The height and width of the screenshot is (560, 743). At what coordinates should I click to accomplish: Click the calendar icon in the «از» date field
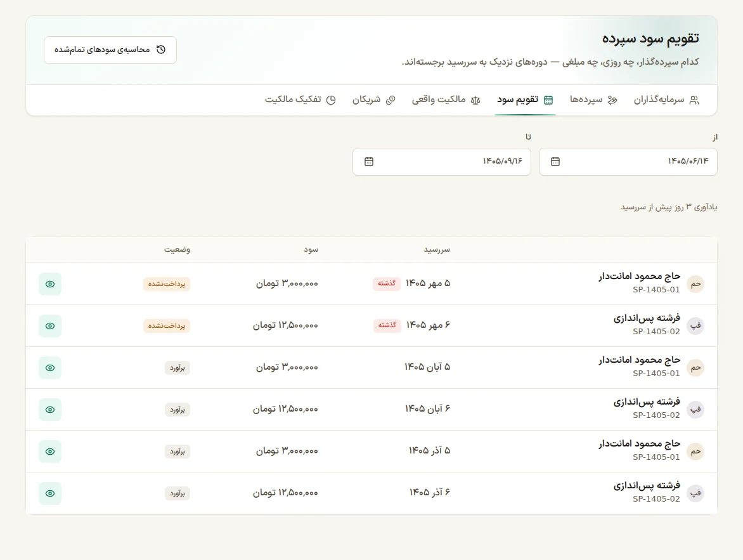555,162
